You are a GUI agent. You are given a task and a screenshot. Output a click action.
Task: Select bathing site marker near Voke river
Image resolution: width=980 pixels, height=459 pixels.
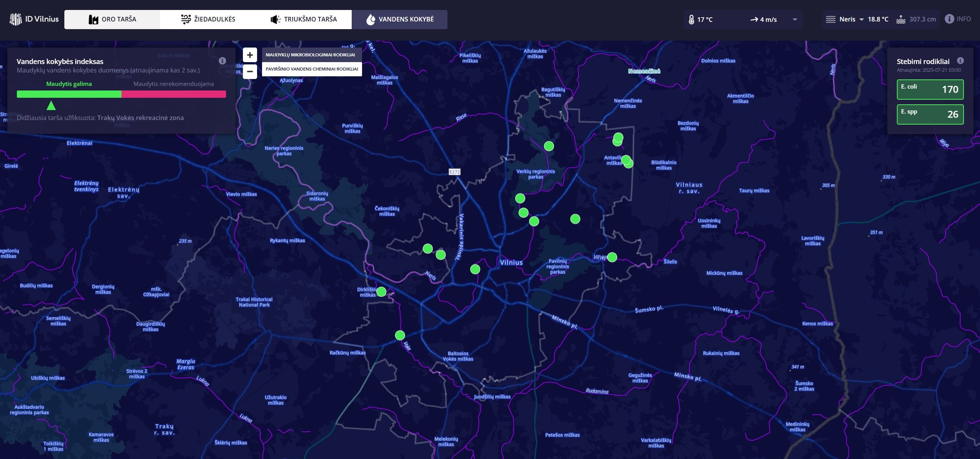pos(400,336)
